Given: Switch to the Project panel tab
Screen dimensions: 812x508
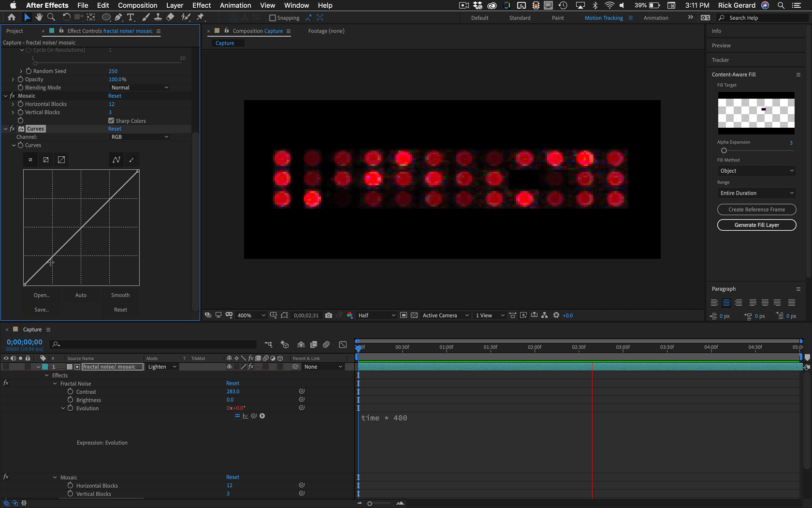Looking at the screenshot, I should (14, 31).
